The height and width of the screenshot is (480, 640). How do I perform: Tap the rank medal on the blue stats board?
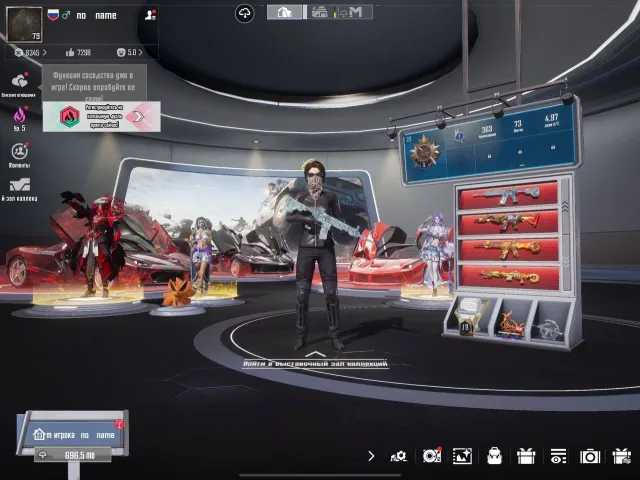pyautogui.click(x=424, y=151)
